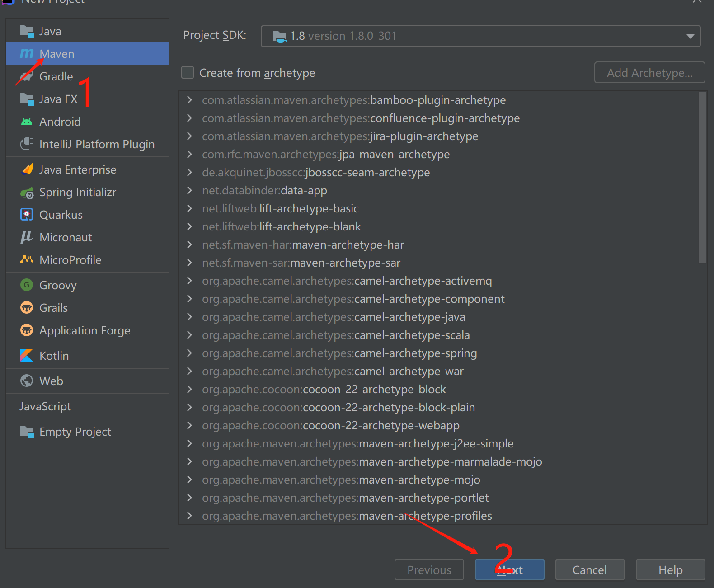
Task: Select the Application Forge icon
Action: [x=27, y=330]
